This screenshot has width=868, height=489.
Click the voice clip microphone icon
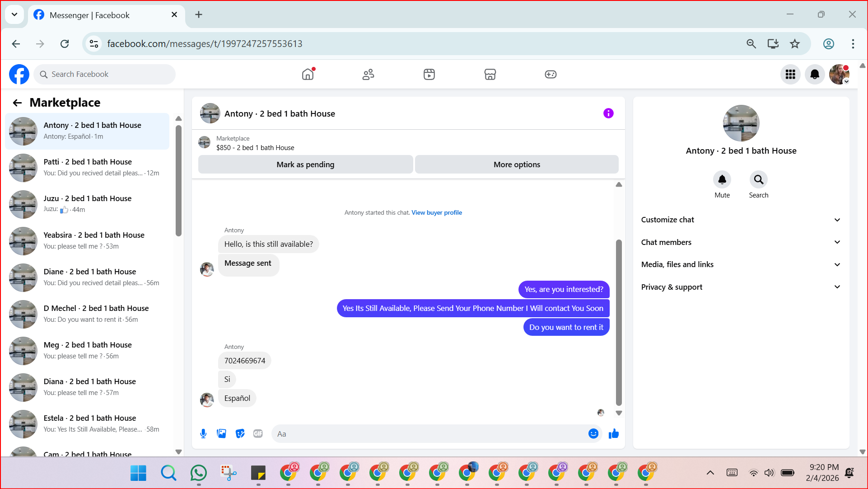[x=203, y=434]
